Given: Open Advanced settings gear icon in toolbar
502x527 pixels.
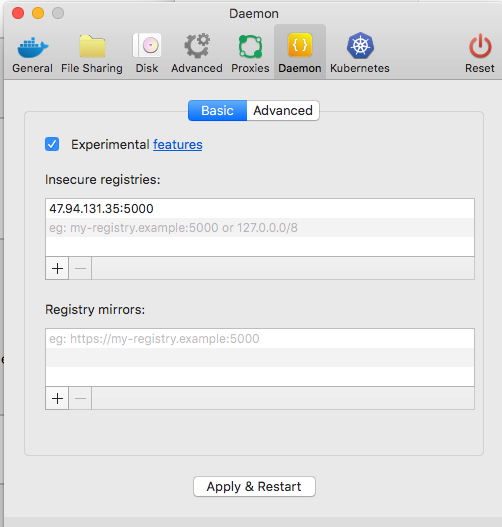Looking at the screenshot, I should (x=197, y=46).
